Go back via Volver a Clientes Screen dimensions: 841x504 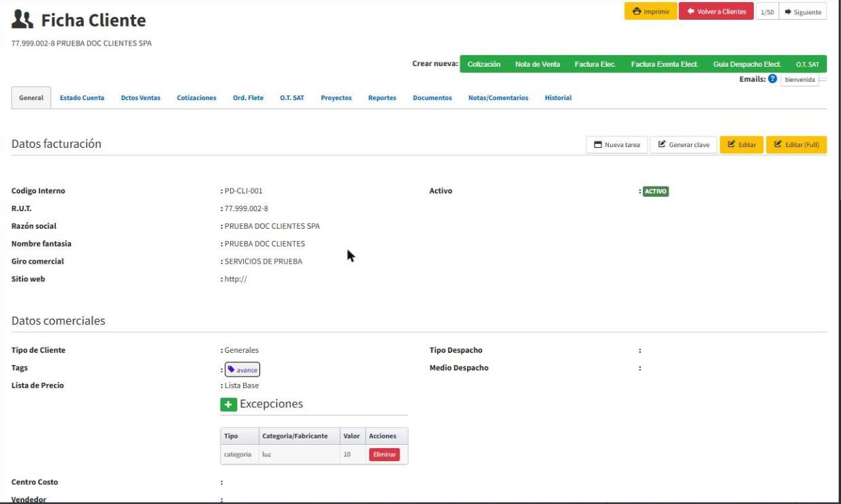(716, 12)
